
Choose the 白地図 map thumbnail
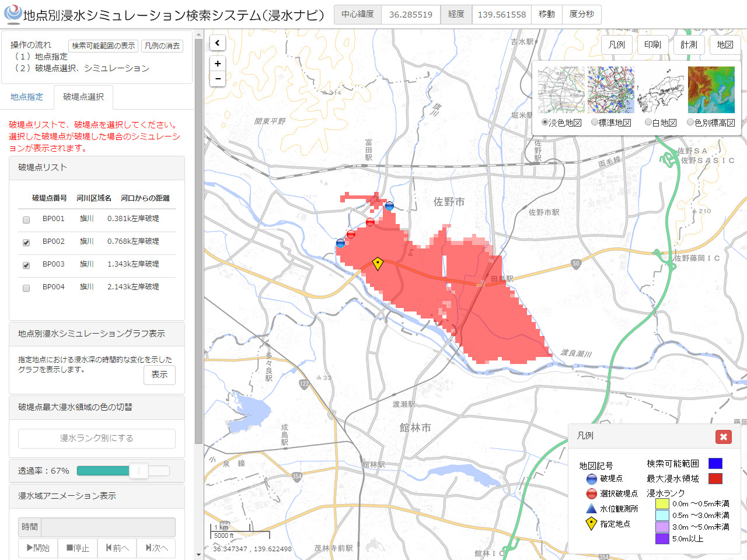661,90
